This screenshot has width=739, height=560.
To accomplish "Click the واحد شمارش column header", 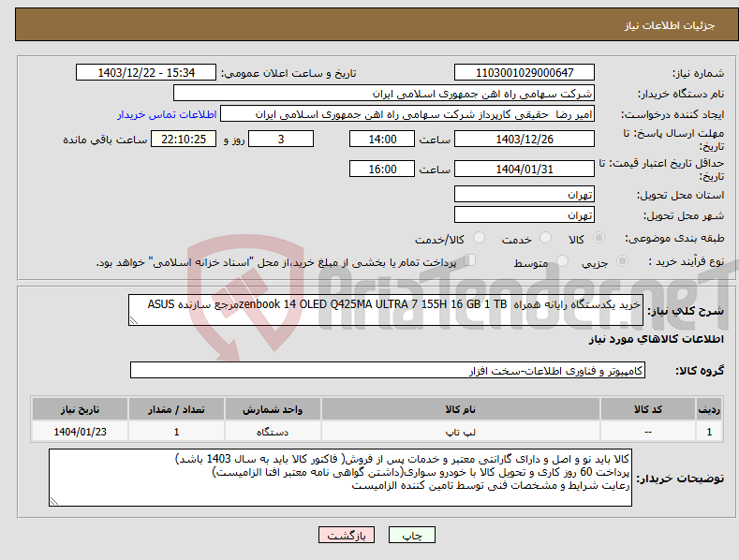I will pos(273,409).
